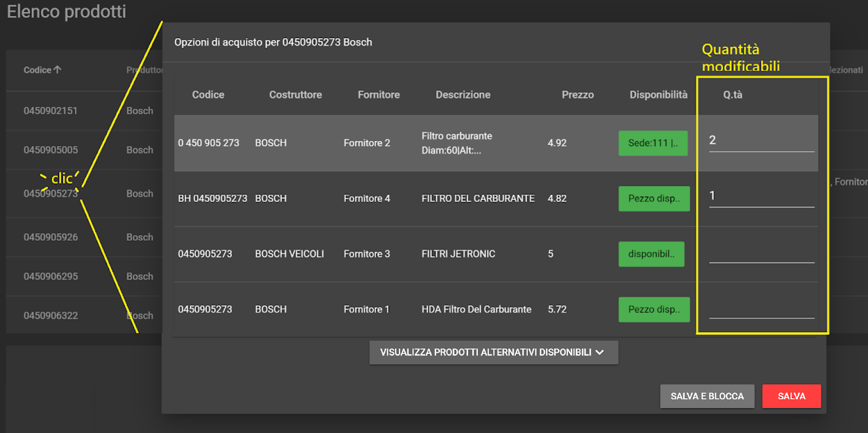Image resolution: width=868 pixels, height=433 pixels.
Task: Click price 5.72
Action: click(x=557, y=309)
